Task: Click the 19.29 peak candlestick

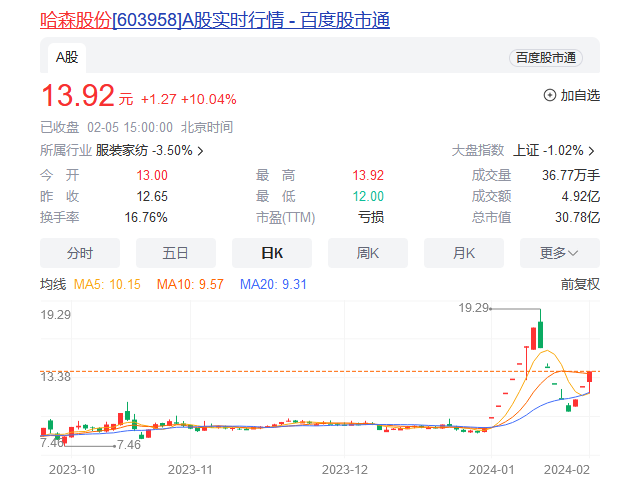Action: tap(540, 332)
